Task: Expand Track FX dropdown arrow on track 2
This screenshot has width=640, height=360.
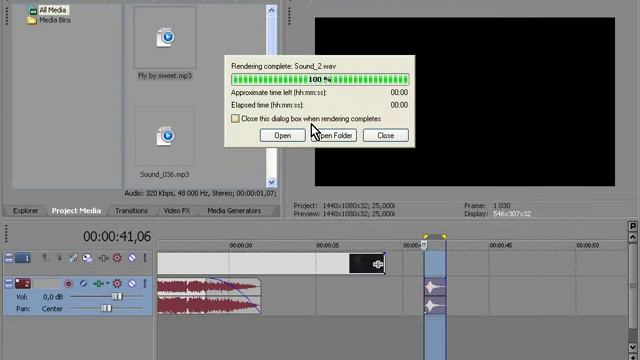Action: pyautogui.click(x=108, y=283)
